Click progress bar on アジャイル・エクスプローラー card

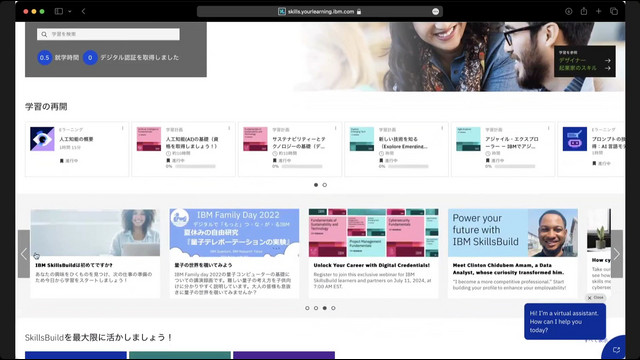coord(515,167)
